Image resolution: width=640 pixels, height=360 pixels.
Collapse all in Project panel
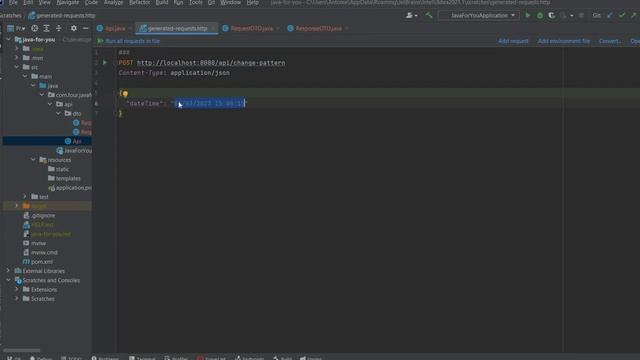[59, 28]
